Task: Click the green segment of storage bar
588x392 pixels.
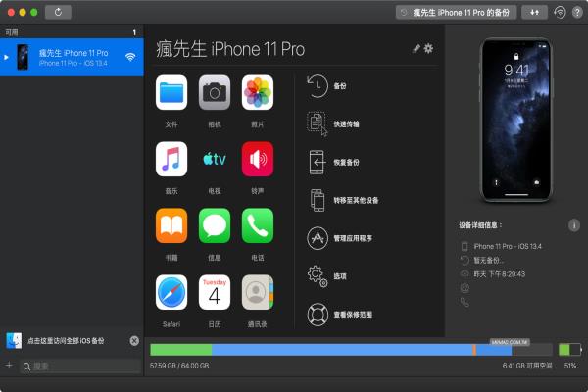Action: (x=180, y=350)
